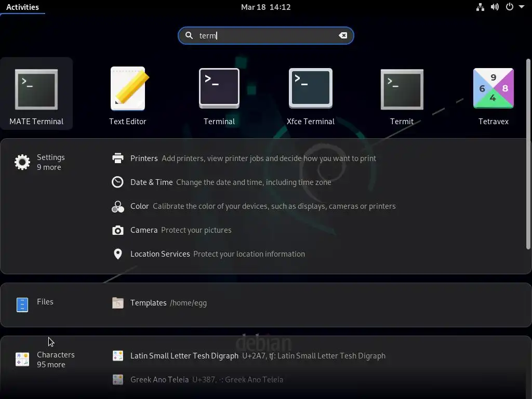Open the Tetravex game icon
532x399 pixels.
click(494, 88)
